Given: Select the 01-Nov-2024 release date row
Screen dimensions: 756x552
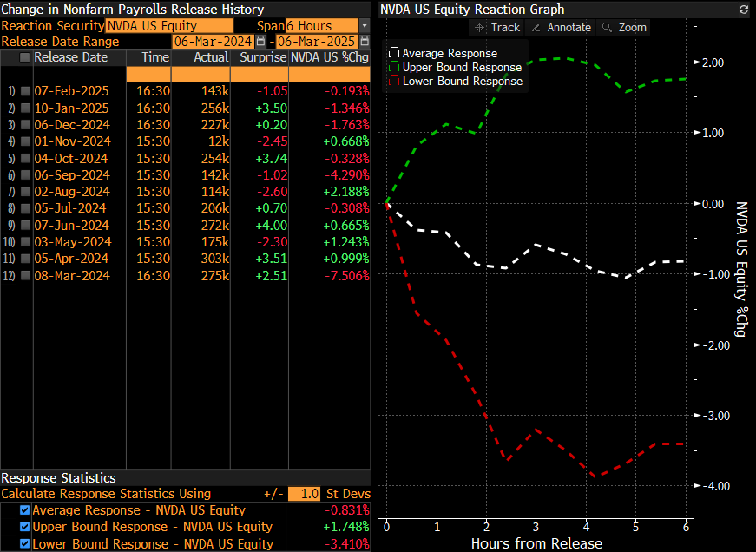Looking at the screenshot, I should [x=72, y=141].
